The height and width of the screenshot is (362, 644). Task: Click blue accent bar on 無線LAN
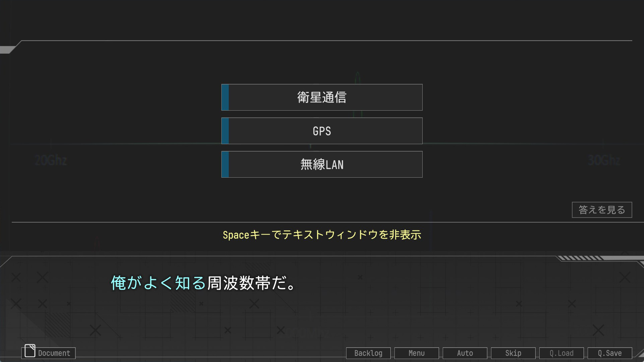point(225,164)
